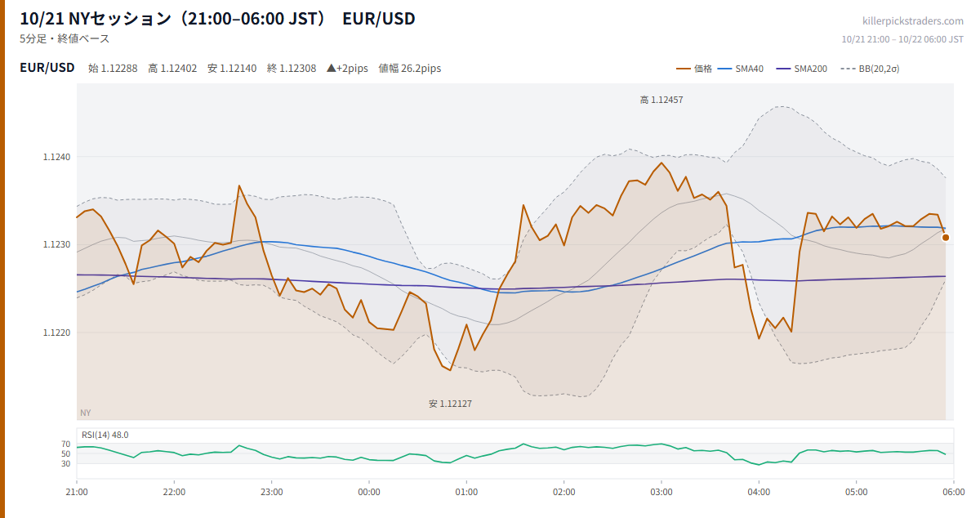
Task: Click the 22:00 time axis label
Action: tap(174, 492)
